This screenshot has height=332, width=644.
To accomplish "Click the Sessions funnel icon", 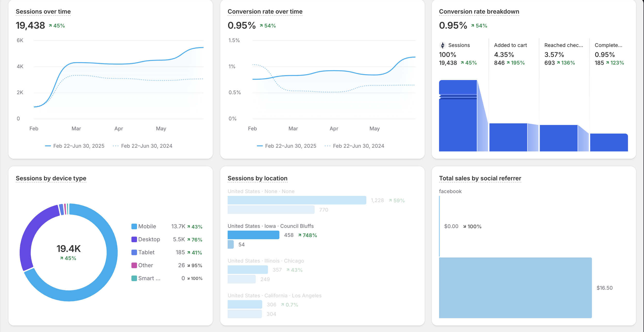I will [x=443, y=45].
